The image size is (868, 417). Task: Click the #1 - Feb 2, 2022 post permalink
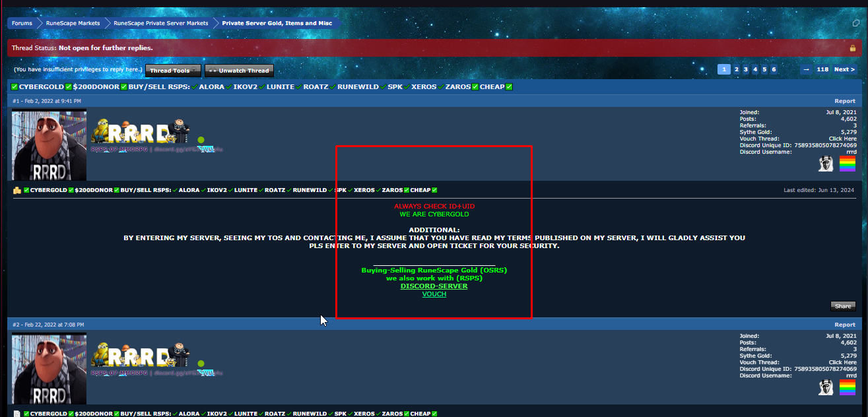pyautogui.click(x=47, y=101)
